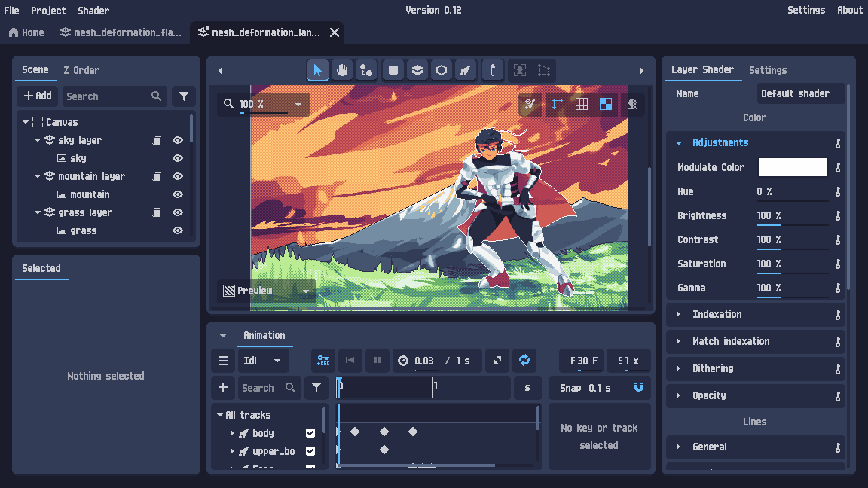Toggle the grid overlay on the canvas
The image size is (868, 488).
(x=581, y=104)
